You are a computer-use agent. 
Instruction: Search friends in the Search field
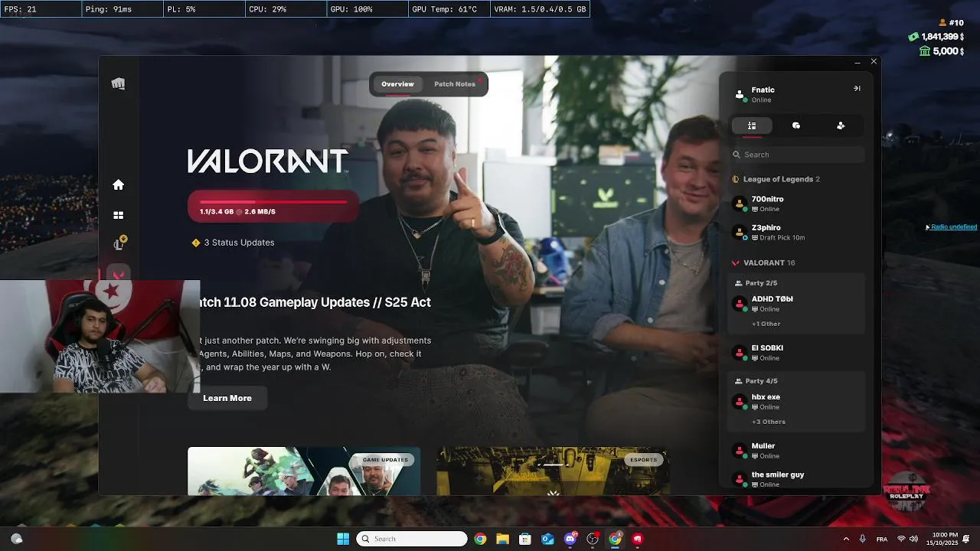click(x=797, y=155)
